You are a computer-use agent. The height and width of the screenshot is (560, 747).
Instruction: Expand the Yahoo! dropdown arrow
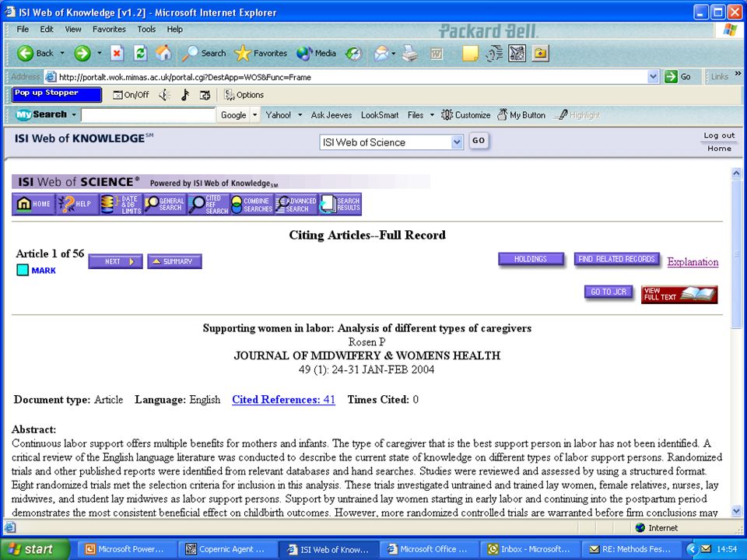click(300, 115)
